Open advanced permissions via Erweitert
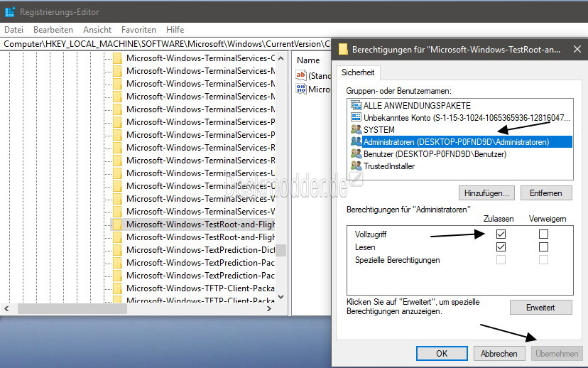 [540, 308]
